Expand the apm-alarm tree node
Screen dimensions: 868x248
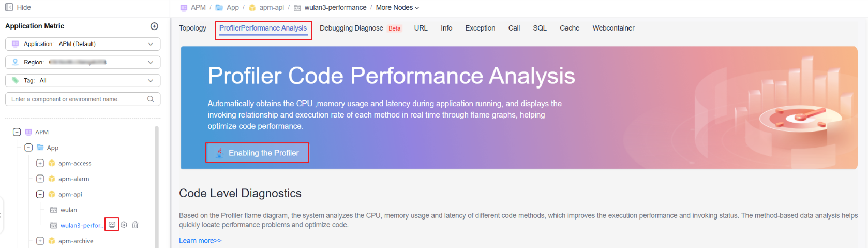40,179
